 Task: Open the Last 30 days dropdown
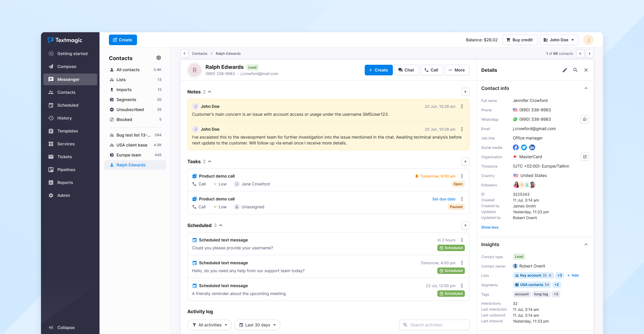[x=257, y=325]
